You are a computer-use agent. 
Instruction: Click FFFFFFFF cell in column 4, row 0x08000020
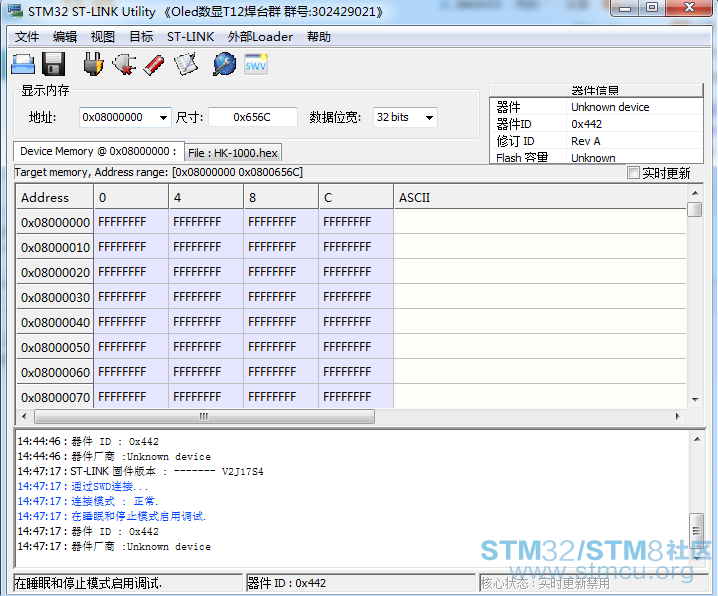click(x=206, y=272)
